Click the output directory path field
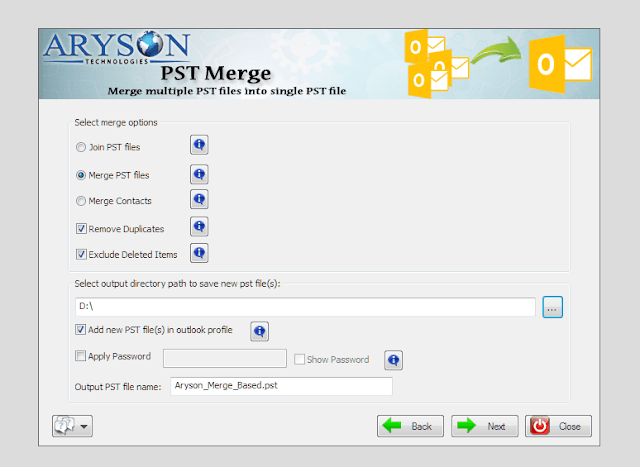This screenshot has height=467, width=640. coord(305,307)
